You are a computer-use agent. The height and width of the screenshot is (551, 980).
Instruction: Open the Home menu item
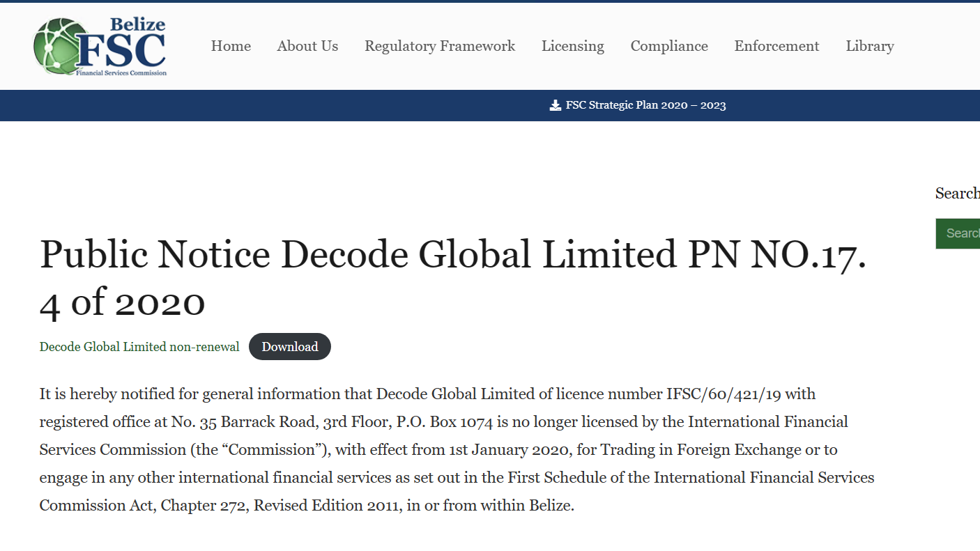point(231,46)
